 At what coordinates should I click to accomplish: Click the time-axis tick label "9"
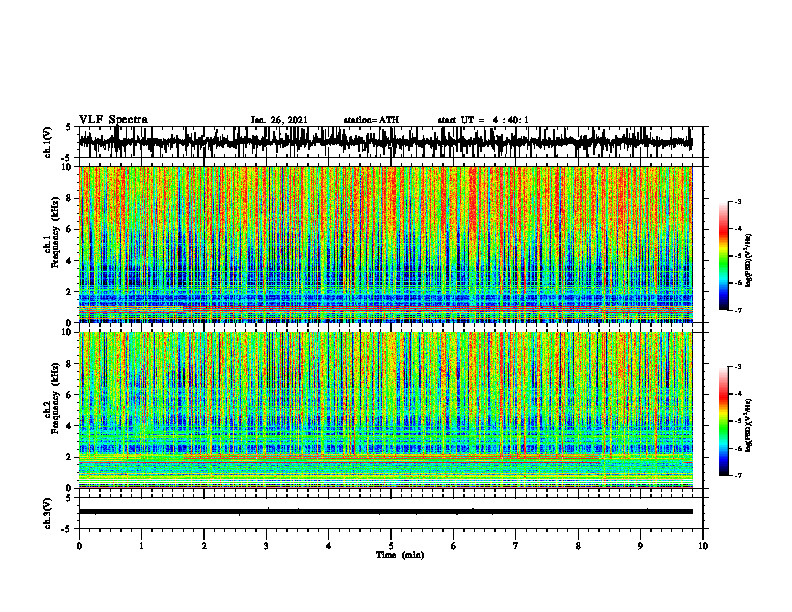[x=640, y=546]
